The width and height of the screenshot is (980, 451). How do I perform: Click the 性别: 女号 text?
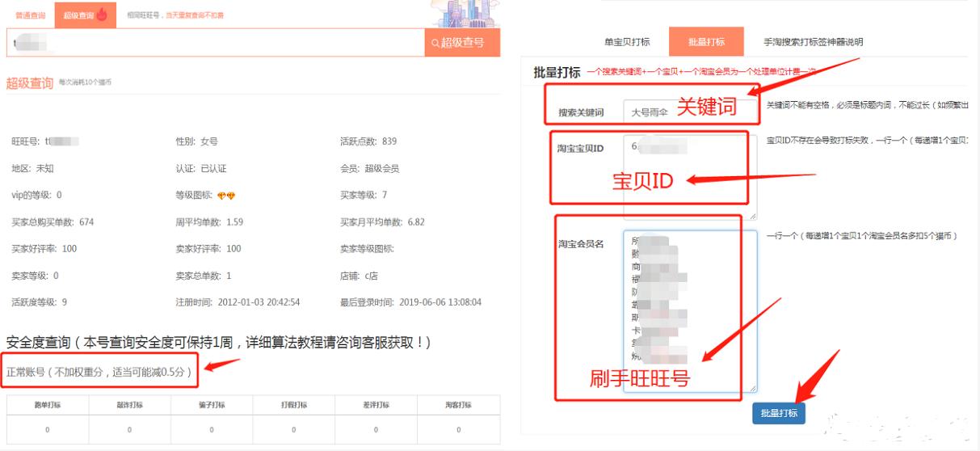pos(196,141)
